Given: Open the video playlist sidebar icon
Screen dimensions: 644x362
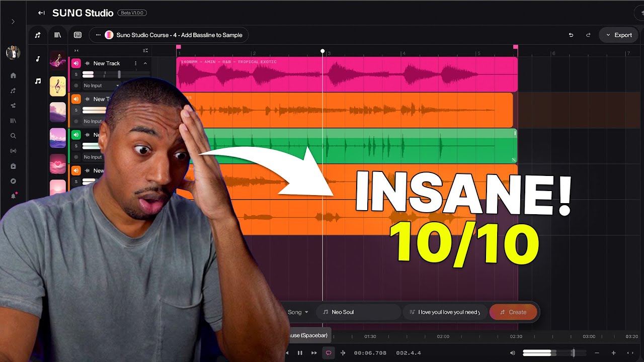Looking at the screenshot, I should tap(13, 166).
